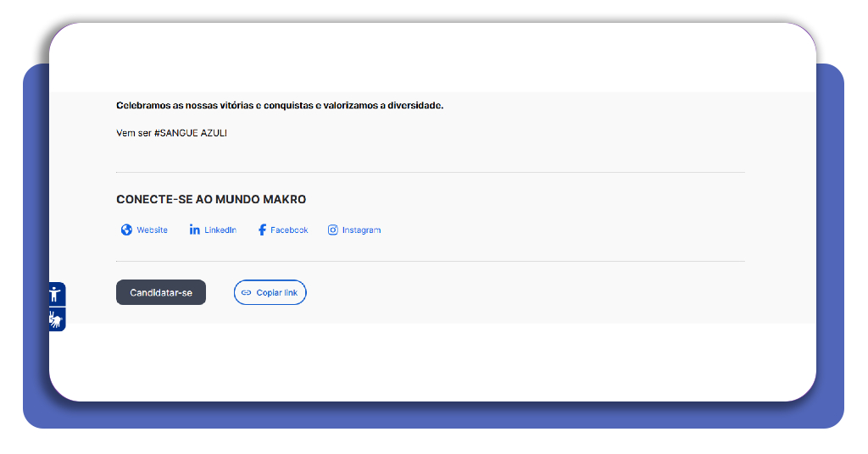Click the globe Website icon

(127, 230)
